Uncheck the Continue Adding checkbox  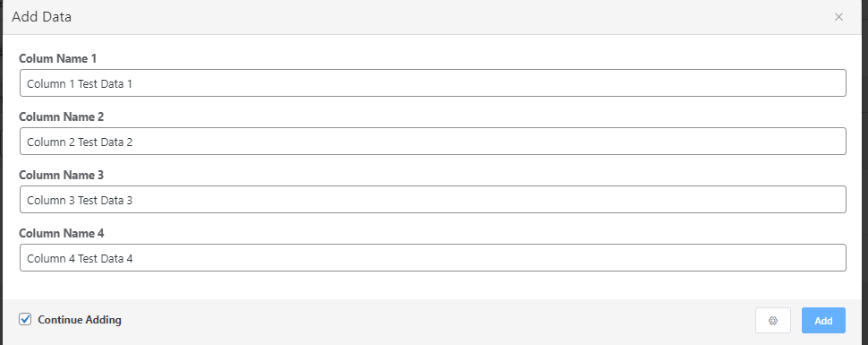point(25,319)
